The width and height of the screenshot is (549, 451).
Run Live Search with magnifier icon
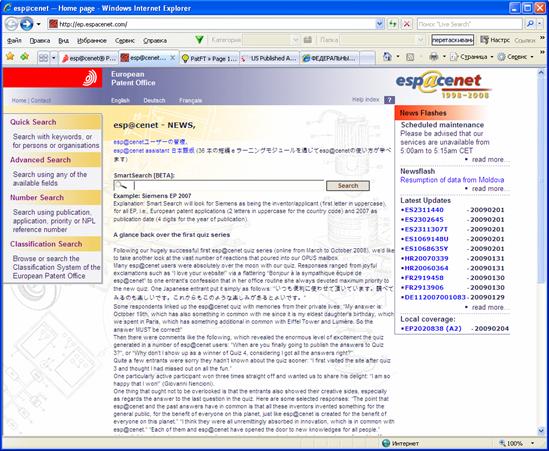tap(530, 24)
